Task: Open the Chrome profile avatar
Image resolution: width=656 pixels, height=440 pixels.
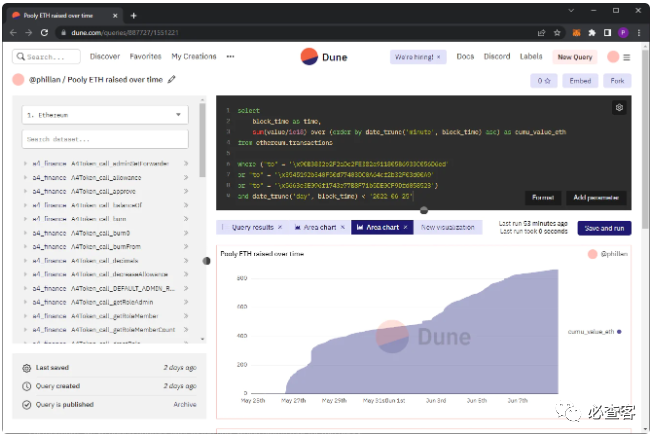Action: (x=623, y=33)
